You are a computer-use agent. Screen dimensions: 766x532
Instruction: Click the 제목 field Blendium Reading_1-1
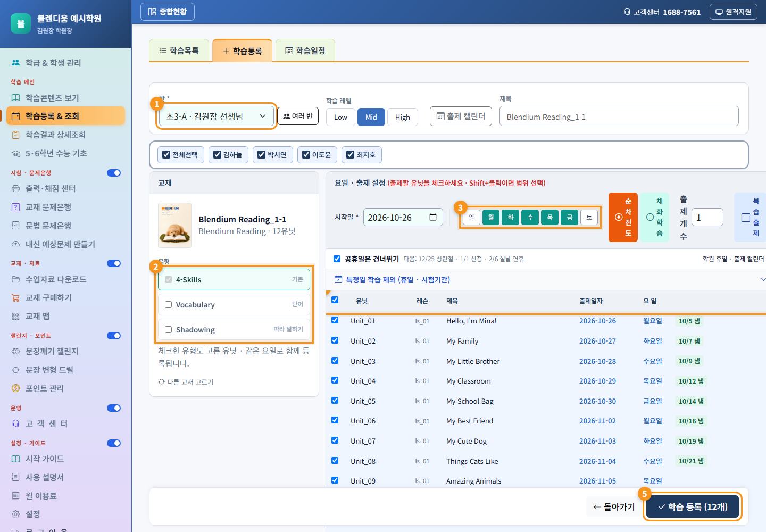point(619,116)
